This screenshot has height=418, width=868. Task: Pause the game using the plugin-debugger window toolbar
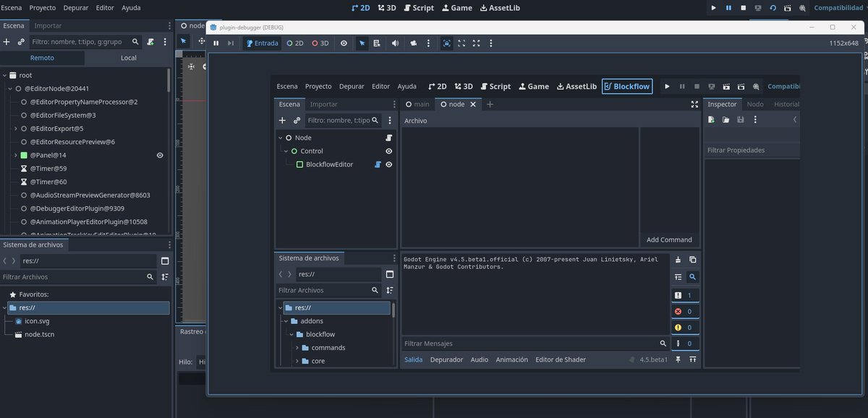(x=216, y=43)
